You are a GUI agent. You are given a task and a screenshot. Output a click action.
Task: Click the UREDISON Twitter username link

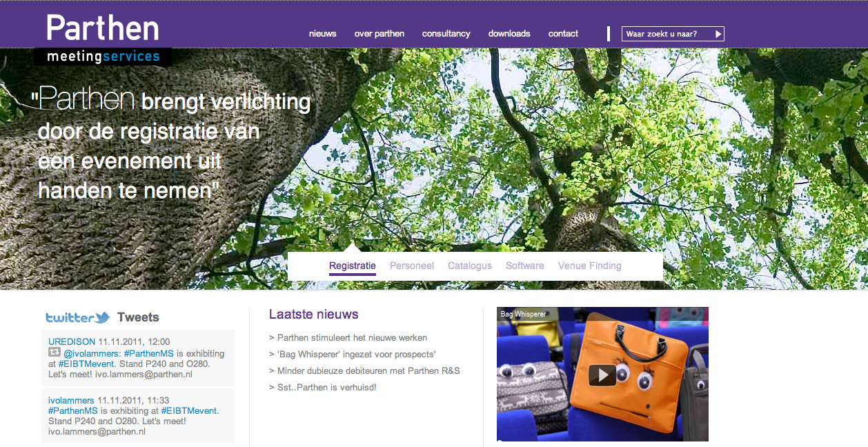point(72,341)
